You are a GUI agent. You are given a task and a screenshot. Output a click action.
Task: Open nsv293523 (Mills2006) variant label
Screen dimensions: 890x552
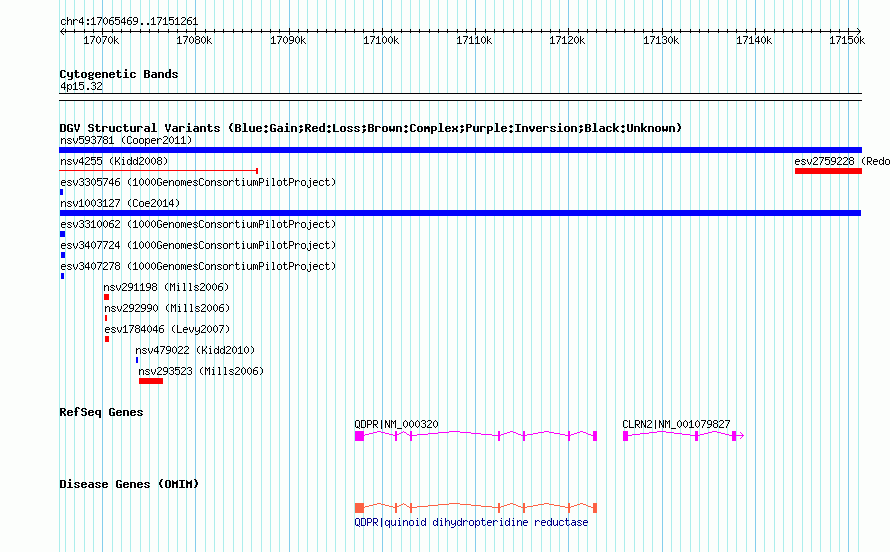pyautogui.click(x=201, y=371)
